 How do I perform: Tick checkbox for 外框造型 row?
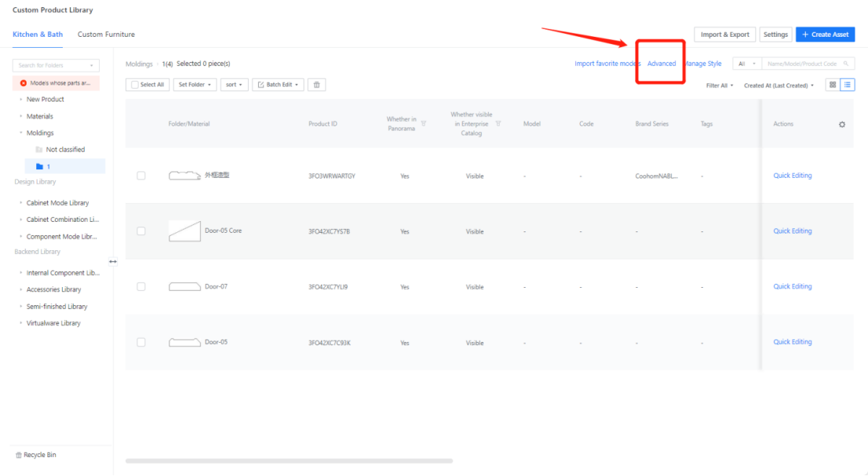[141, 176]
